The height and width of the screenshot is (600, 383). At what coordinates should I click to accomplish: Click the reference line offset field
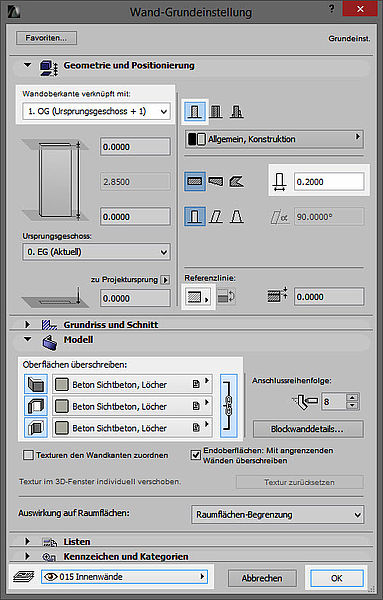(x=329, y=297)
